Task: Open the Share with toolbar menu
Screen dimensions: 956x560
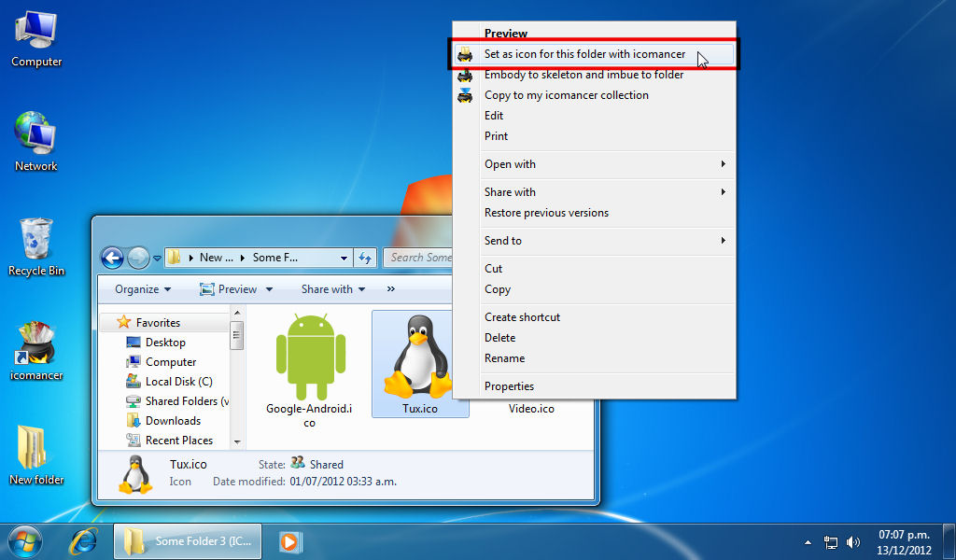Action: tap(333, 289)
